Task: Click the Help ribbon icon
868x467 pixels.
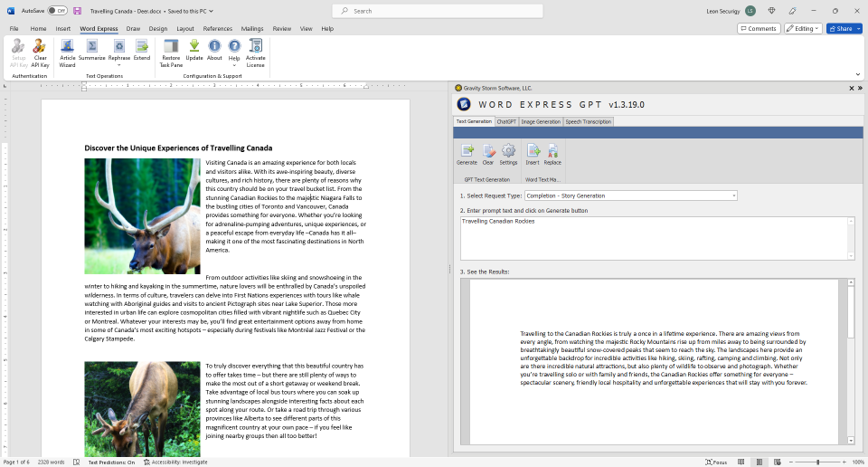Action: (x=235, y=46)
